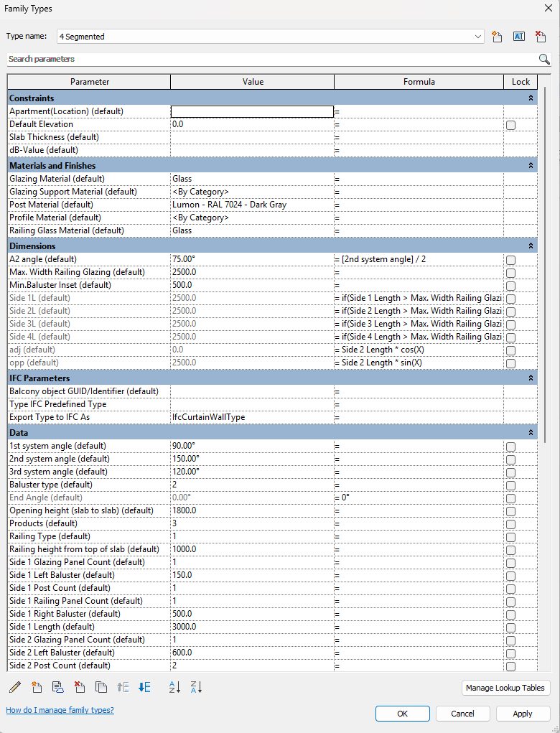Collapse the Data group
This screenshot has height=733, width=560.
click(x=531, y=432)
